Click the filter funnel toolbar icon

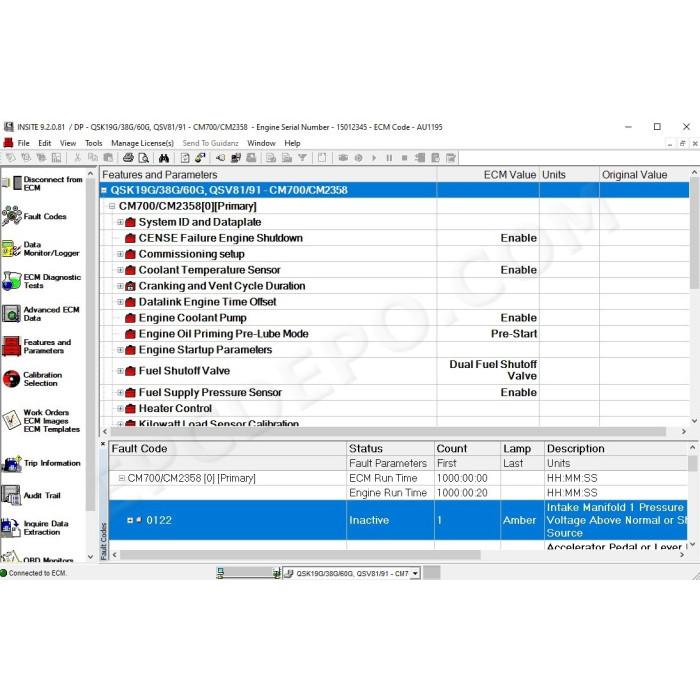[x=302, y=158]
